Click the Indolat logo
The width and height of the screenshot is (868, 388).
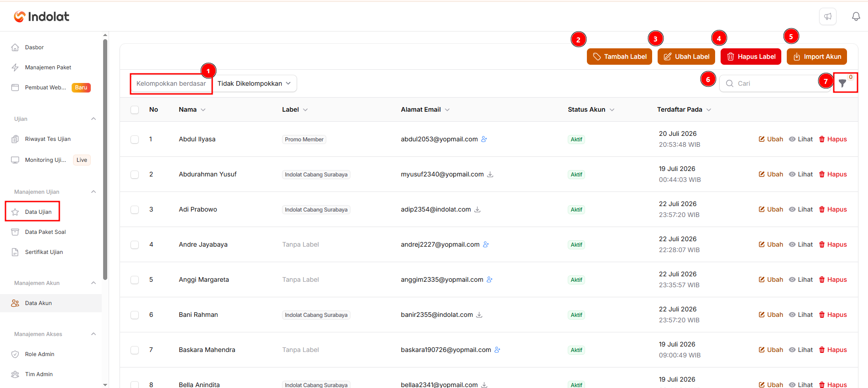point(42,16)
